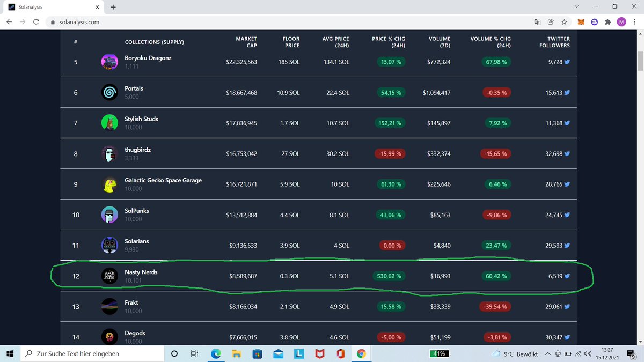
Task: Open Nasty Nerds Twitter bird icon
Action: tap(567, 276)
